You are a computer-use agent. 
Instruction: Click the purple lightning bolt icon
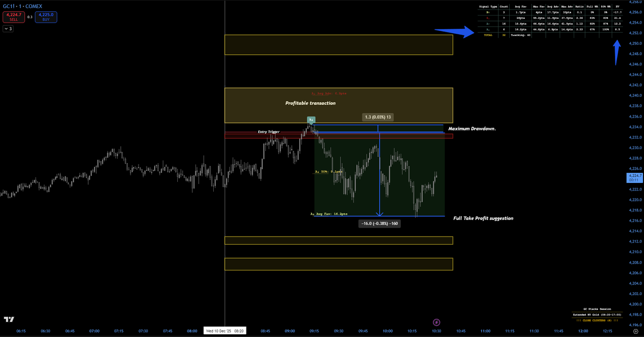point(436,322)
